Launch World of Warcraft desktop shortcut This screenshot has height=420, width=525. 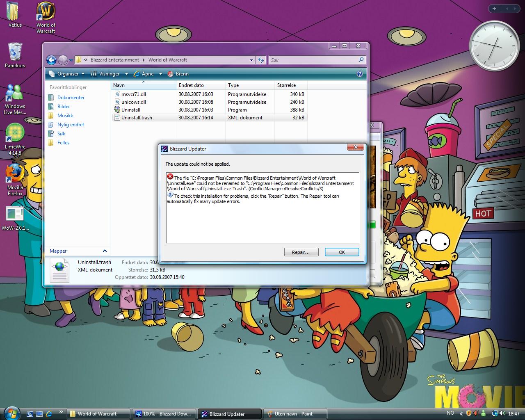point(46,12)
